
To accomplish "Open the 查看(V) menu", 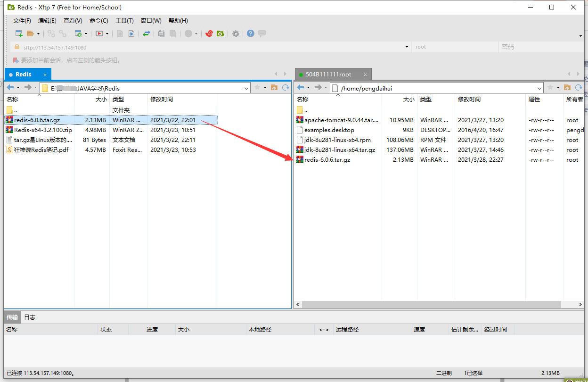I will pyautogui.click(x=73, y=21).
